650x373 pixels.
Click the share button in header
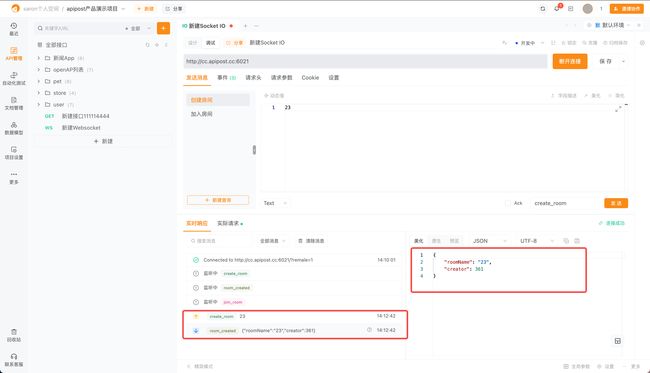coord(174,9)
